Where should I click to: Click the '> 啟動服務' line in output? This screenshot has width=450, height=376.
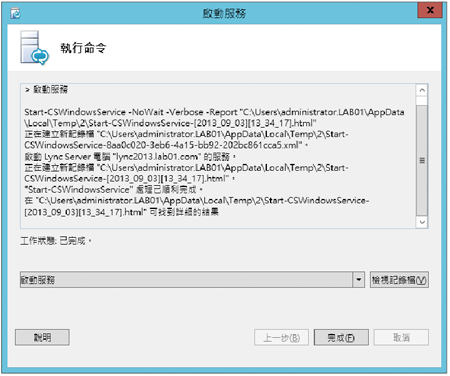(46, 89)
